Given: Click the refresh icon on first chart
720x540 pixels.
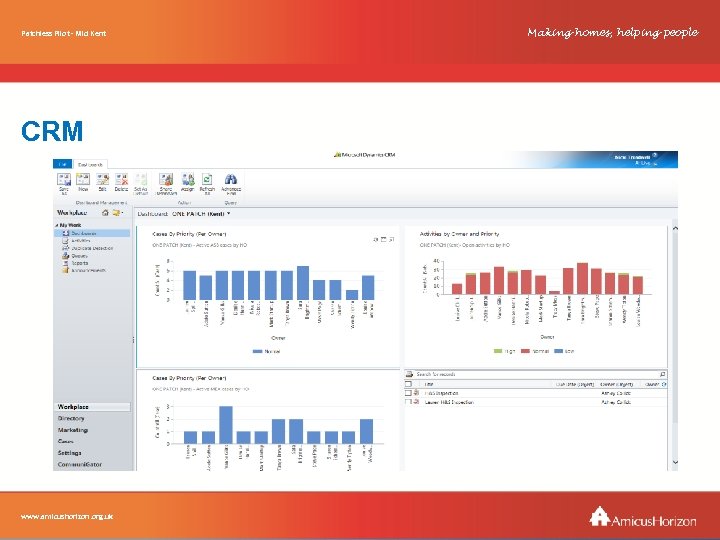Looking at the screenshot, I should click(x=376, y=239).
